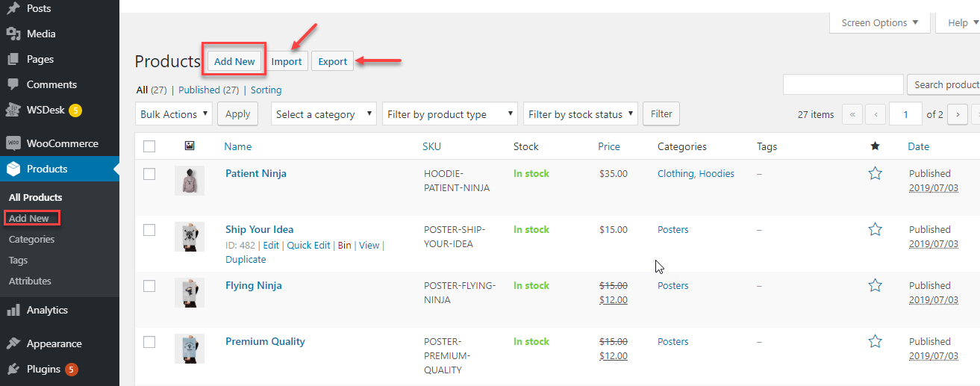Image resolution: width=980 pixels, height=386 pixels.
Task: Click Quick Edit under Ship Your Idea
Action: click(x=309, y=245)
